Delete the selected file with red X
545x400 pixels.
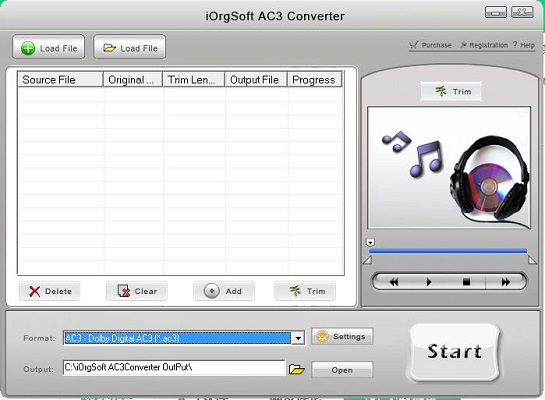pos(50,291)
